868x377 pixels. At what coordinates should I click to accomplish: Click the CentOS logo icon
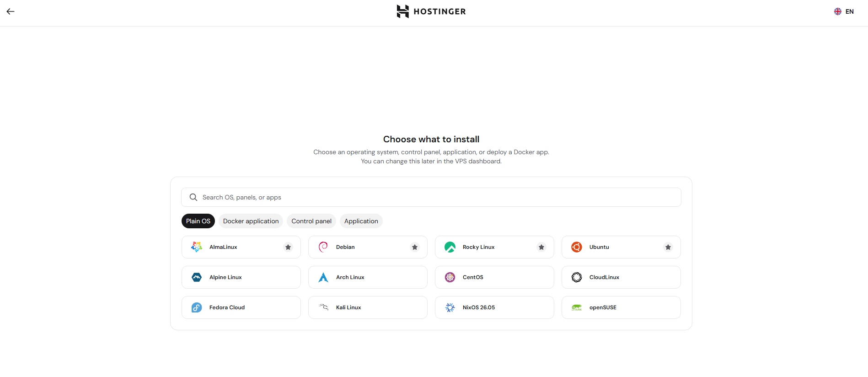[x=450, y=277]
